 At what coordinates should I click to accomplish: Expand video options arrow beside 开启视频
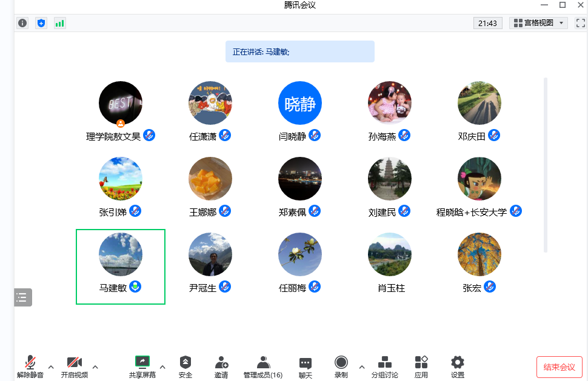point(95,366)
